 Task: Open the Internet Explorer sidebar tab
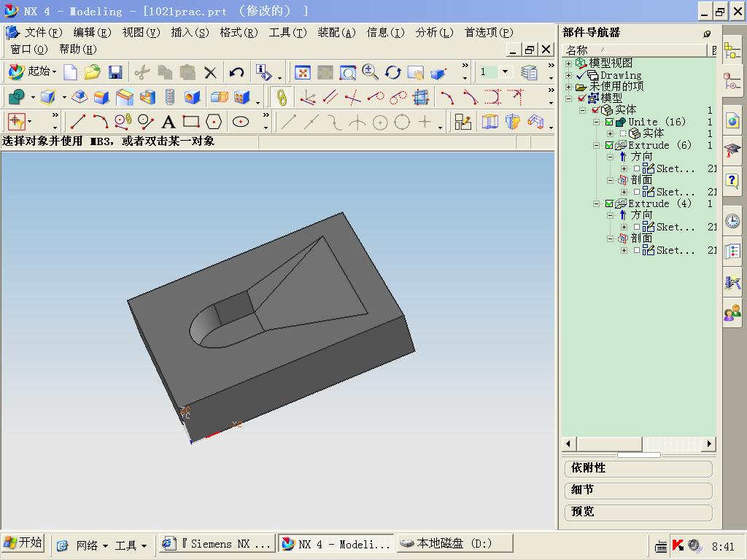[x=732, y=120]
